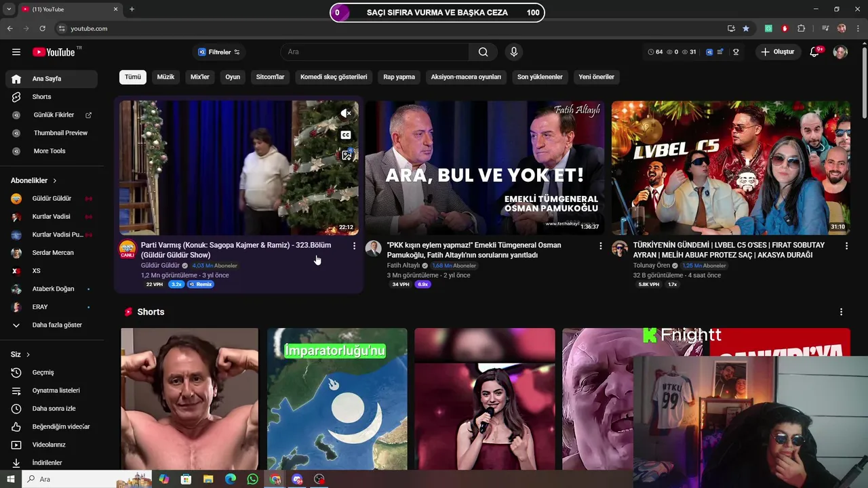
Task: Toggle captions on the Parti Varmış preview
Action: 346,135
